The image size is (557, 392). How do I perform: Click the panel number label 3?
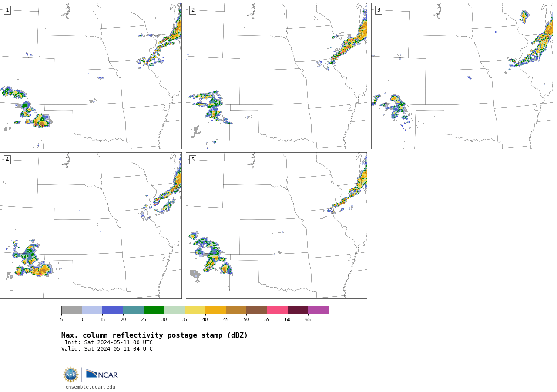point(378,10)
